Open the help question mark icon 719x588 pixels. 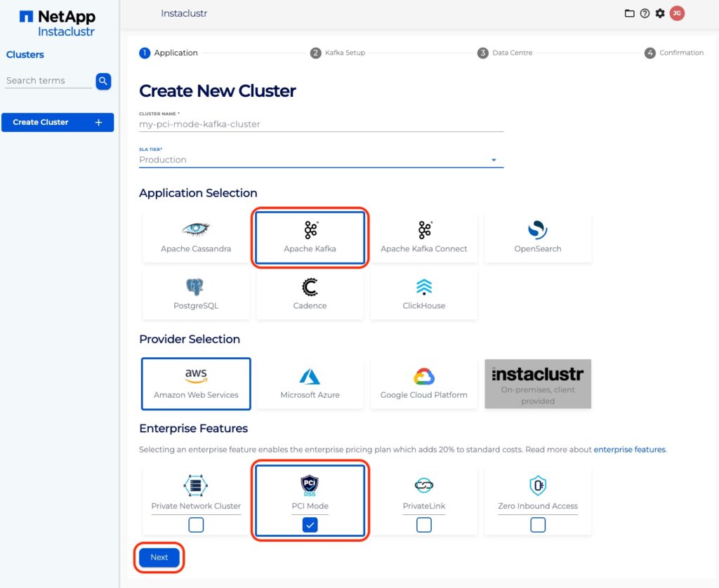coord(645,13)
